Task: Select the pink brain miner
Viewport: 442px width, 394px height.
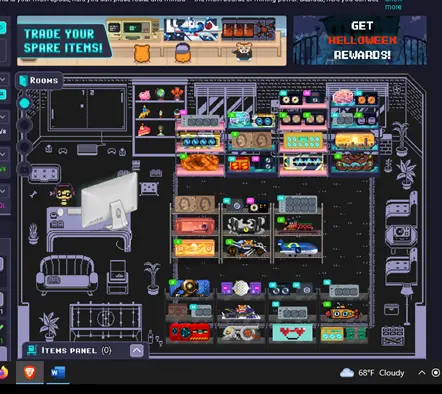Action: coord(343,97)
